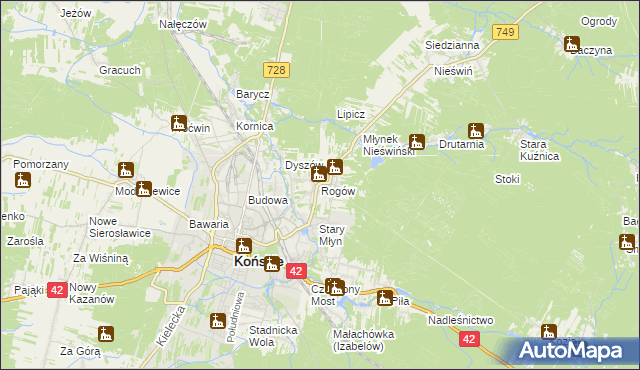Screen dimensions: 640x370
Task: Click church icon at right map edge
Action: [x=627, y=242]
